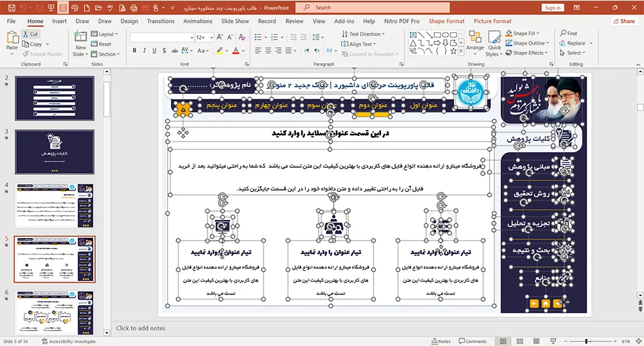The height and width of the screenshot is (346, 644).
Task: Fit slide to current window
Action: click(x=639, y=341)
